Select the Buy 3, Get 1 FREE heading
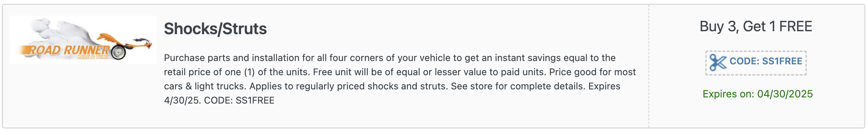 tap(756, 27)
